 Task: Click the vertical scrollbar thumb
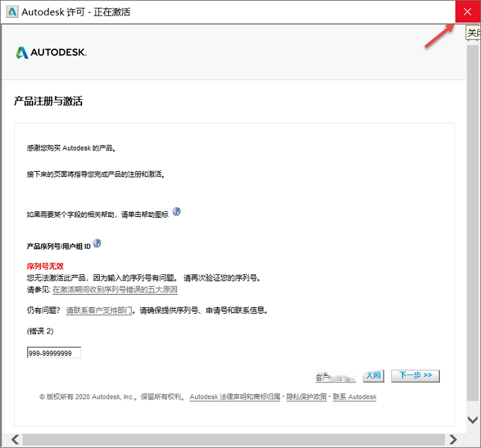pos(473,223)
